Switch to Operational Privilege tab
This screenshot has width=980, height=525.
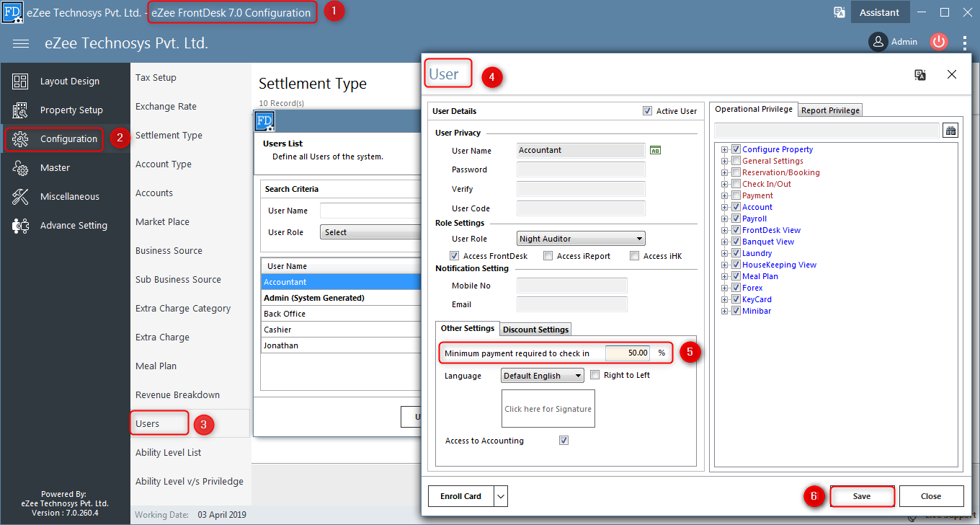pos(754,109)
